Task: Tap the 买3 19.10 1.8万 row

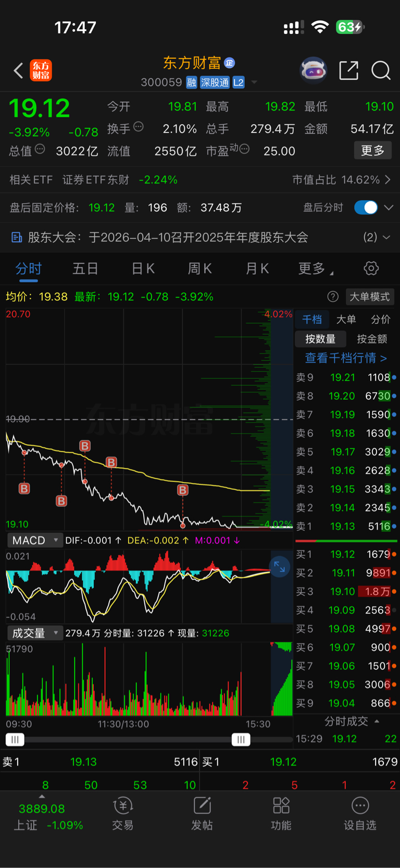Action: 346,592
